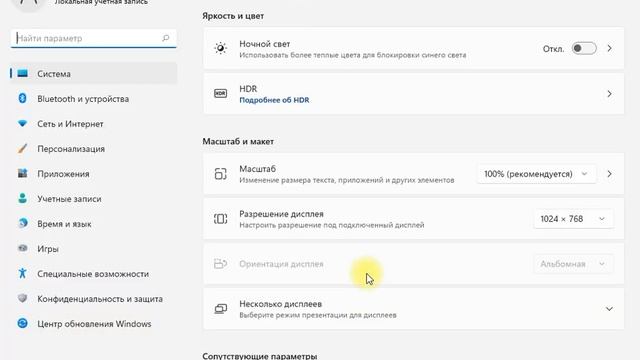The width and height of the screenshot is (640, 360).
Task: Open Ночной свет details chevron
Action: click(609, 49)
